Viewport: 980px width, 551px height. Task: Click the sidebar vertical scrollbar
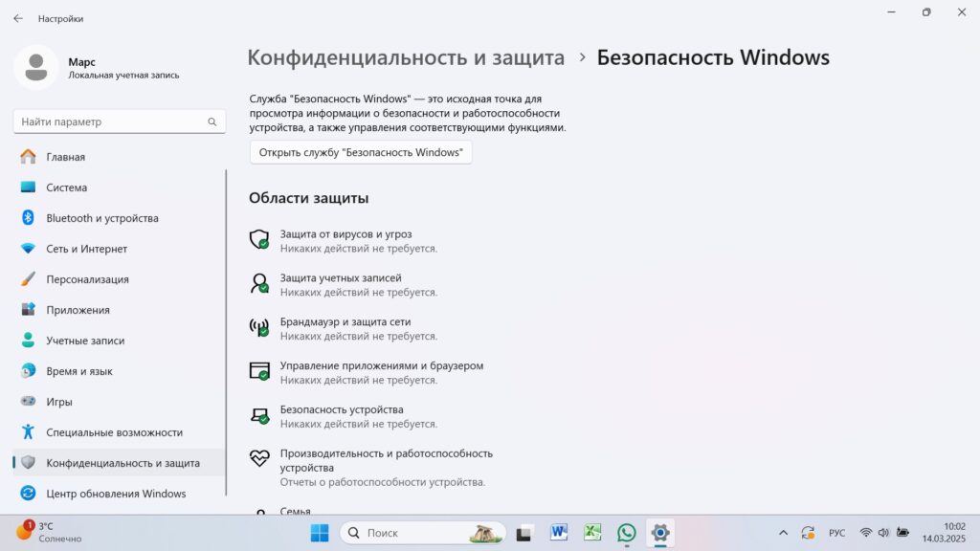(226, 332)
